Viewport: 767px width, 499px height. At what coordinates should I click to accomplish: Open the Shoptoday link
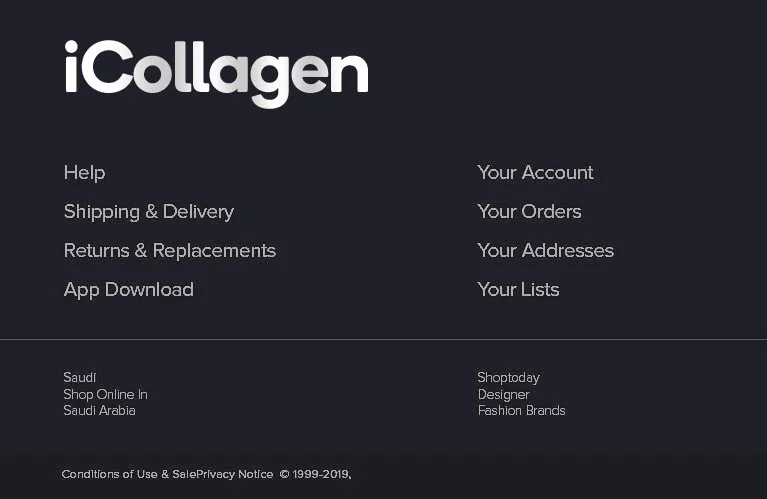508,378
